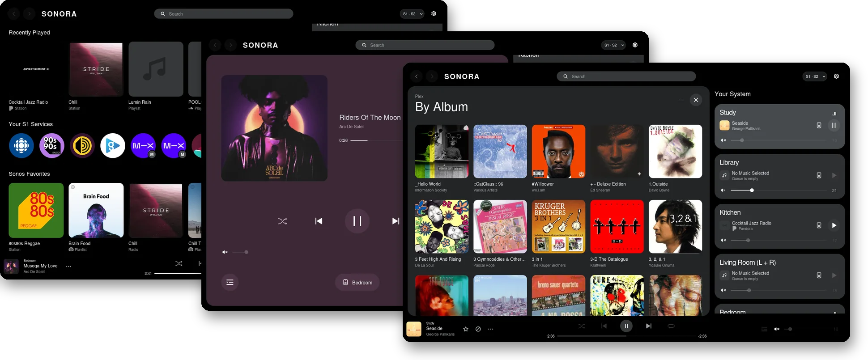This screenshot has height=360, width=868.
Task: Adjust the Library volume slider
Action: 779,191
